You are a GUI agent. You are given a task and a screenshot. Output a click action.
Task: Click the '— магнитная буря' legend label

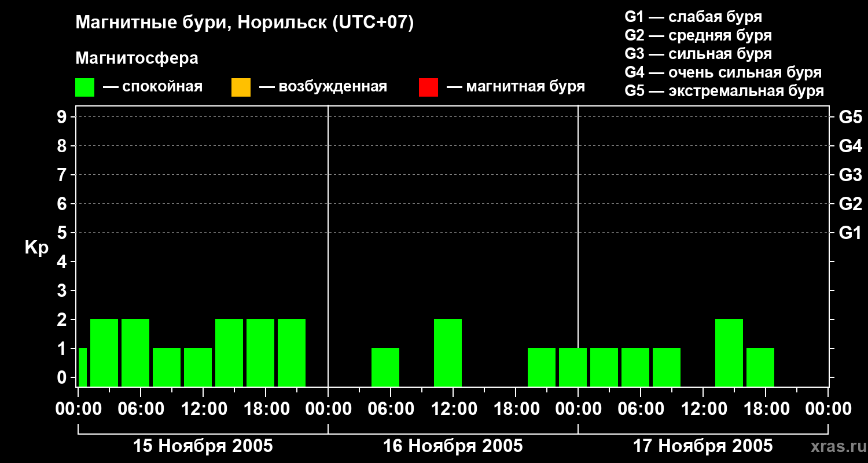(x=516, y=87)
